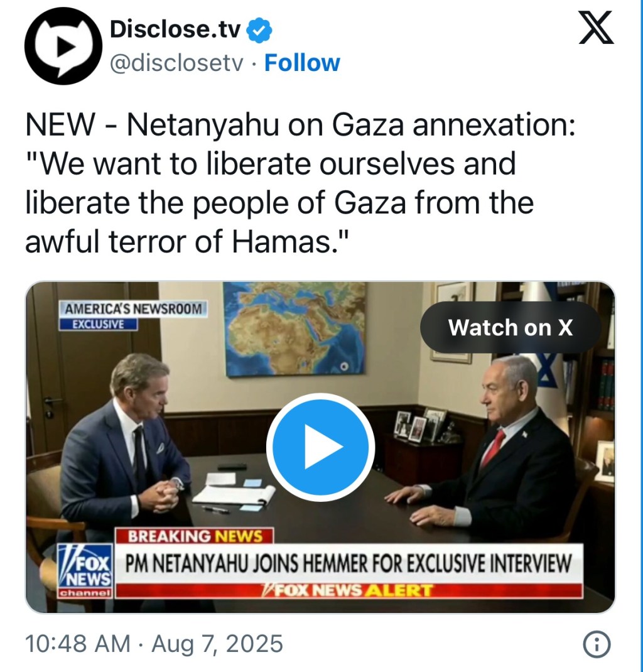
Task: Click the PM Netanyahu headline caption
Action: click(349, 563)
